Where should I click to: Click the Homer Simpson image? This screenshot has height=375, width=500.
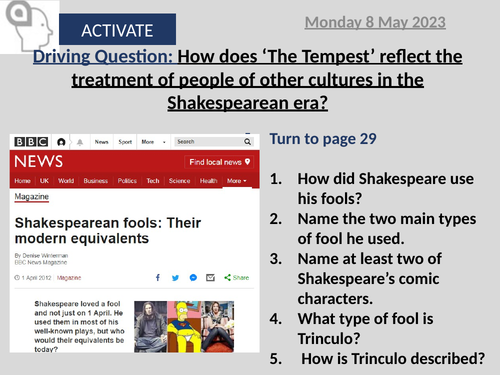pyautogui.click(x=184, y=327)
